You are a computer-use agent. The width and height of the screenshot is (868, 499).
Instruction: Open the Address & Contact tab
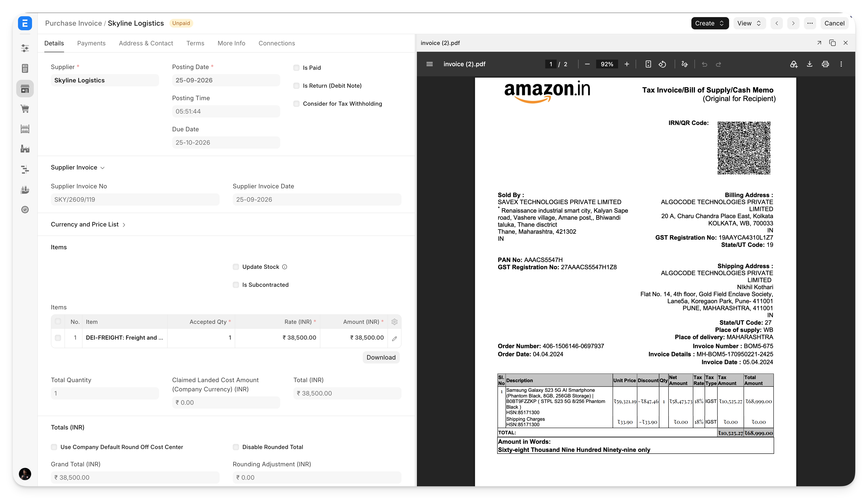[x=146, y=43]
